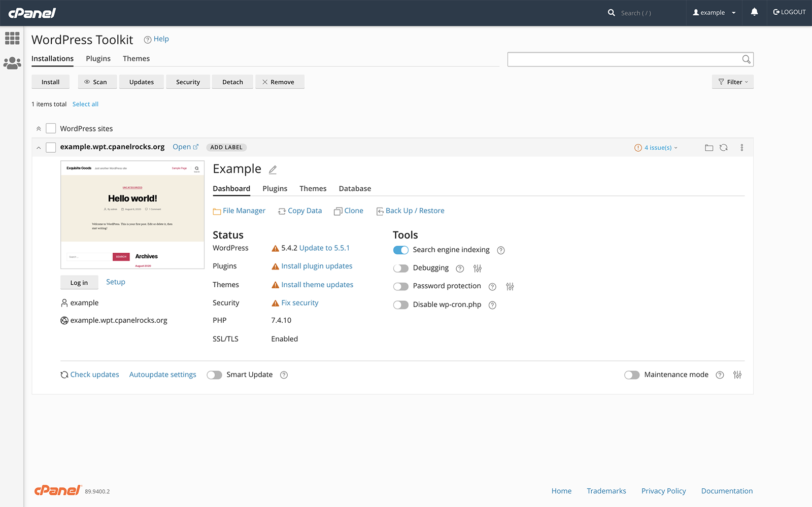
Task: Open the cPanel apps grid icon
Action: point(12,38)
